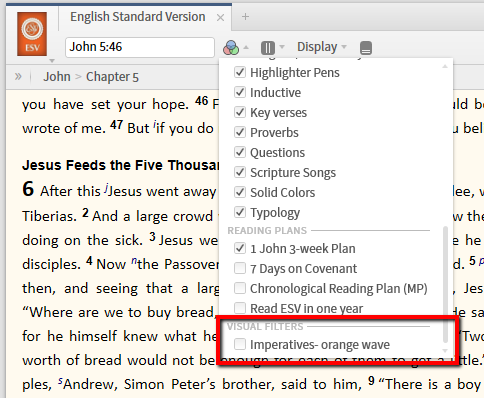This screenshot has height=398, width=484.
Task: Expand the navigation pane double-chevron
Action: click(18, 77)
